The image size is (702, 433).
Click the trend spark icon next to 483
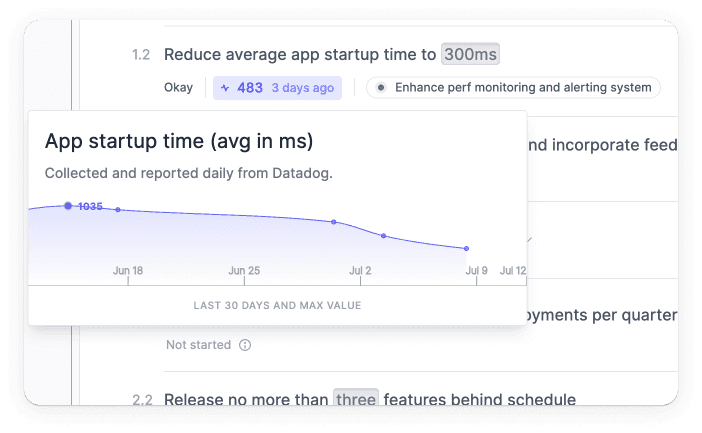[x=225, y=88]
